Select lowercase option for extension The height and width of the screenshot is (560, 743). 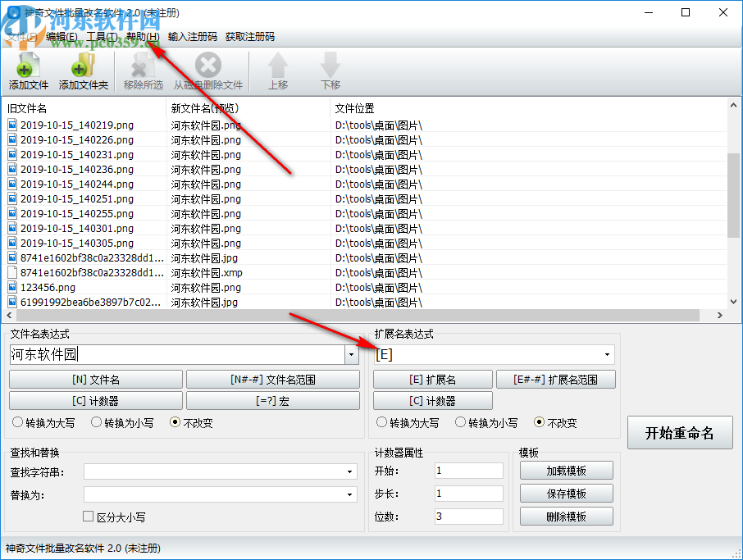tap(460, 422)
